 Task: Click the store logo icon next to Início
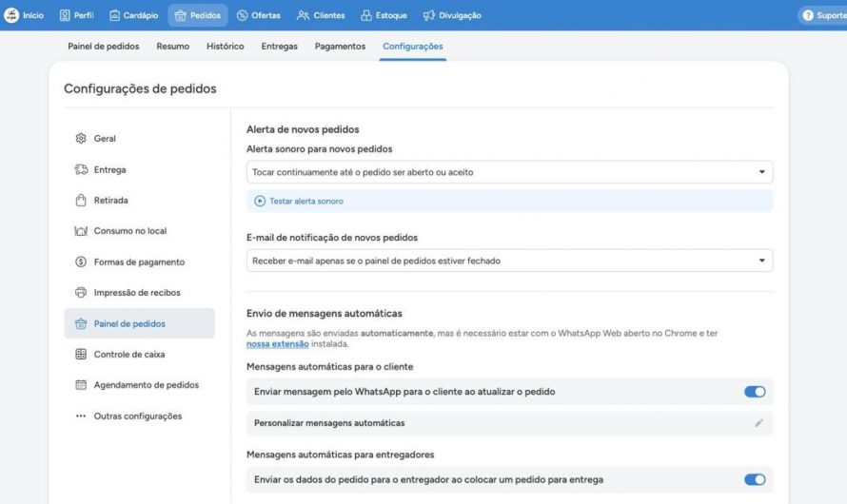pyautogui.click(x=11, y=15)
